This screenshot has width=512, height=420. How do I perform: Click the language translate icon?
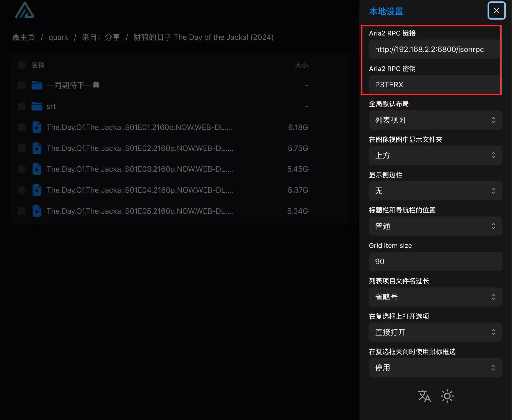(x=424, y=396)
